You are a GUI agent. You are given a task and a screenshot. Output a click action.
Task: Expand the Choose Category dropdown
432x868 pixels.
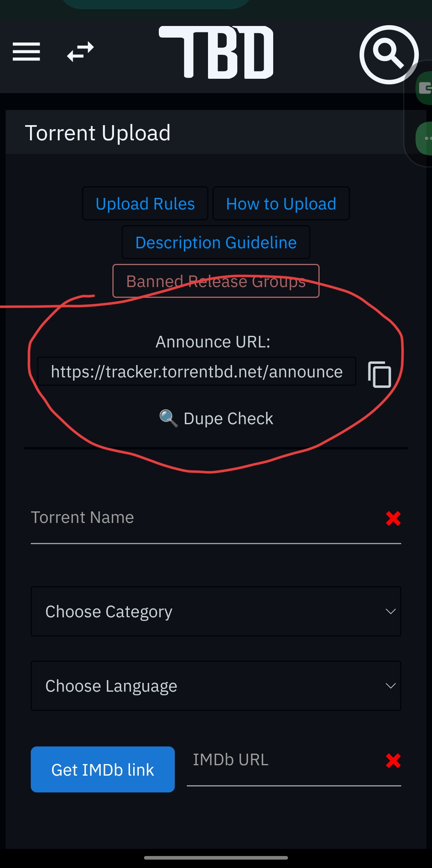[216, 611]
